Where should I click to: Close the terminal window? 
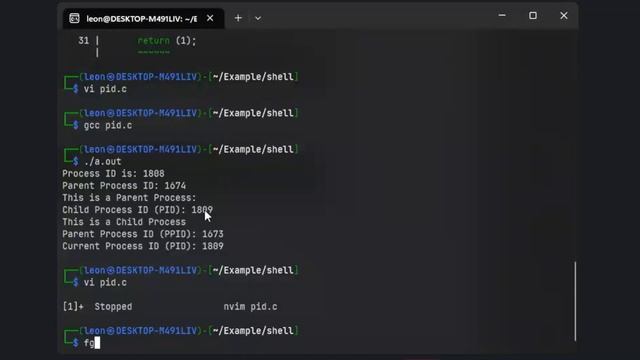[564, 16]
